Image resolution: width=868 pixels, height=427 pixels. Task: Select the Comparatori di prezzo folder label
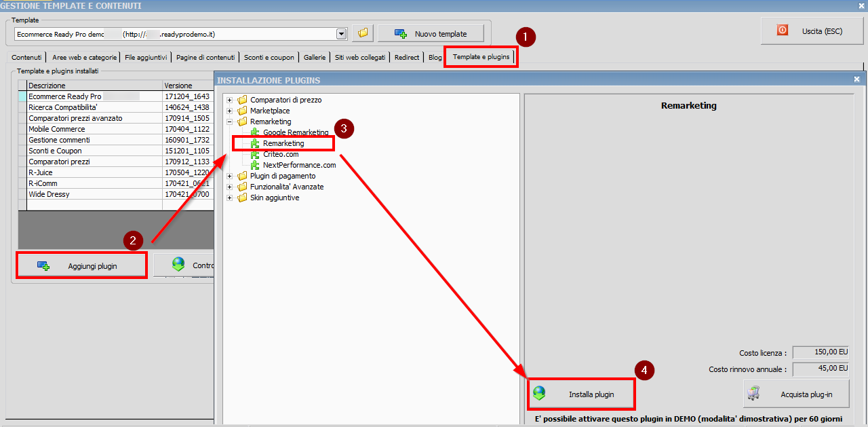coord(285,100)
